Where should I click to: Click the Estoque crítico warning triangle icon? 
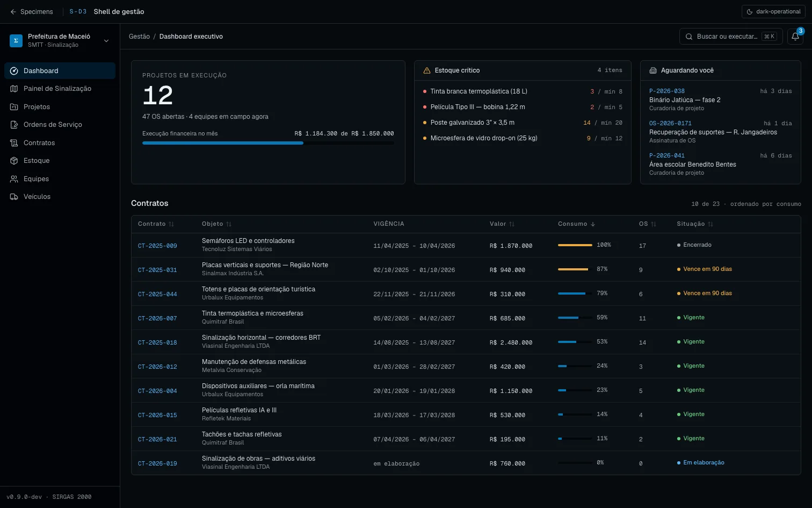coord(427,70)
